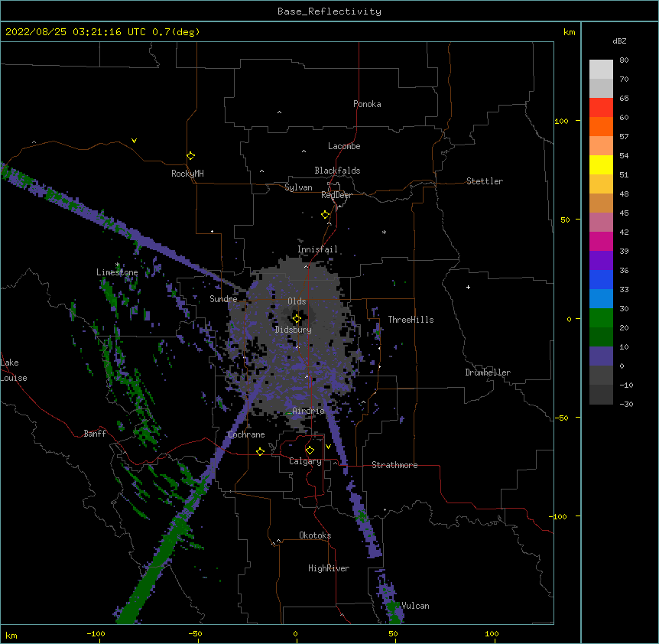Click the yellow diamond marker above Calgary label

[310, 450]
